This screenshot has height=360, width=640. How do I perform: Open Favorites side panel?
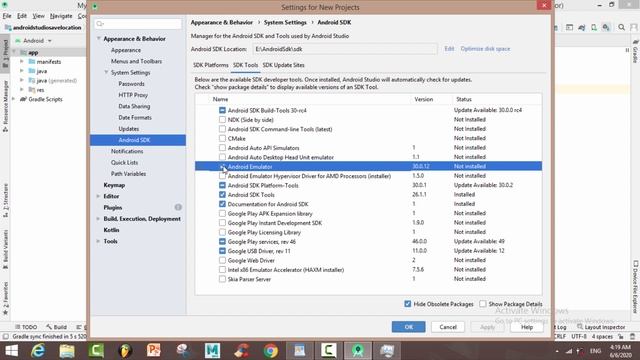(x=5, y=298)
